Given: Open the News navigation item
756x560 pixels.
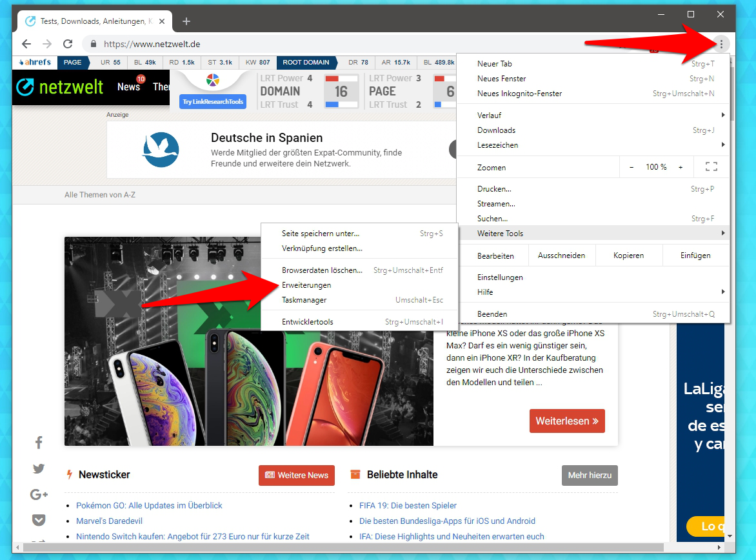Looking at the screenshot, I should point(129,87).
